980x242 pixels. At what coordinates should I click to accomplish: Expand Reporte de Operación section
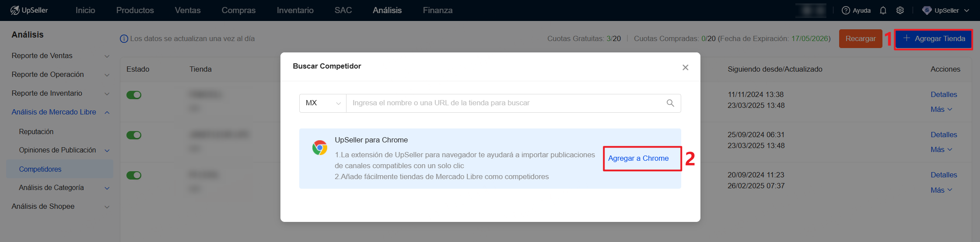[107, 75]
